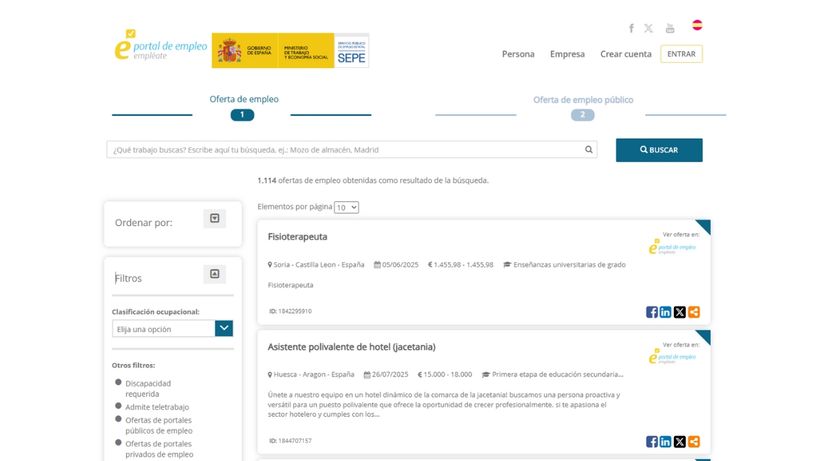This screenshot has height=461, width=820.
Task: Click the ENTRAR login button
Action: click(681, 54)
